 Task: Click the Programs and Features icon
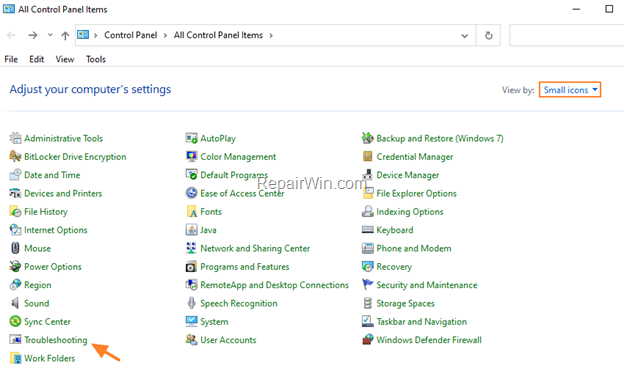pyautogui.click(x=191, y=266)
